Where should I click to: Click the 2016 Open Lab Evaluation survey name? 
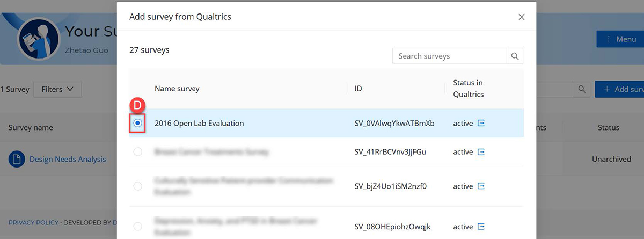199,124
